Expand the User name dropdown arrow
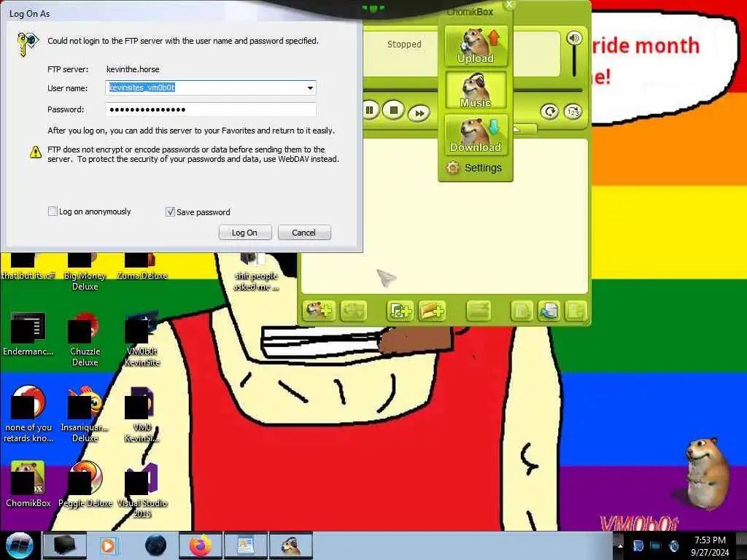This screenshot has width=747, height=560. point(310,87)
